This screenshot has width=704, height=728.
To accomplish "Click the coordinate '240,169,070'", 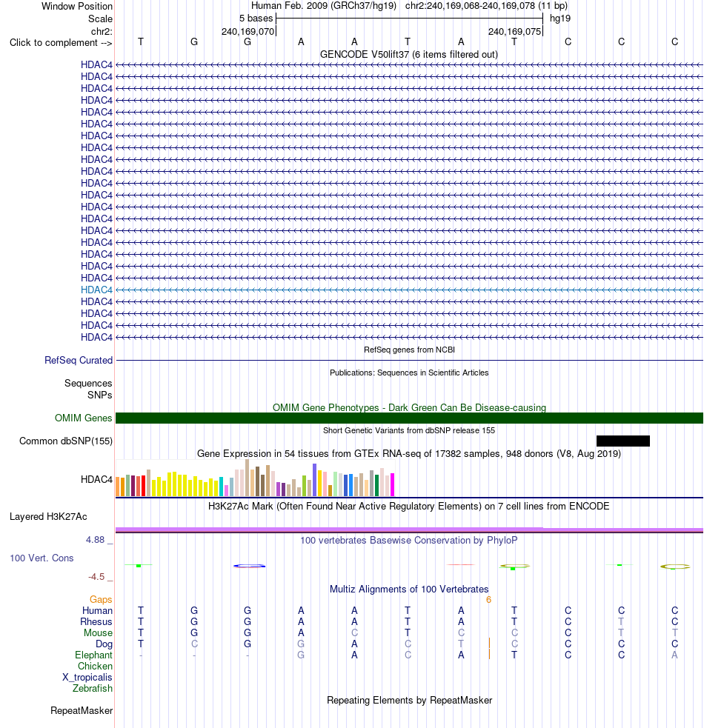I will pos(248,32).
